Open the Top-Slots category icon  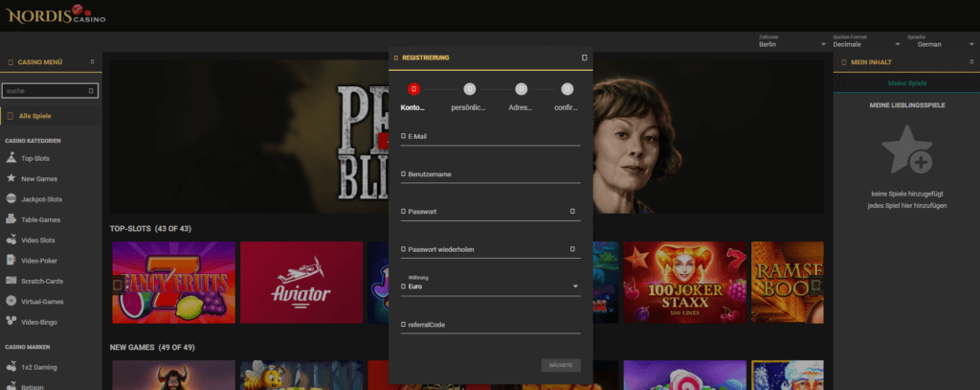pyautogui.click(x=11, y=158)
